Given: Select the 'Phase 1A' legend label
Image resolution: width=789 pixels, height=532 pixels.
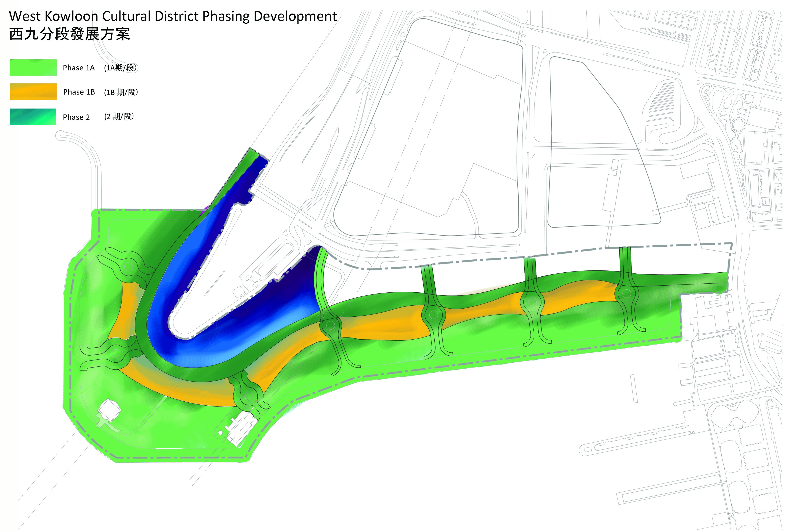Looking at the screenshot, I should pos(79,68).
